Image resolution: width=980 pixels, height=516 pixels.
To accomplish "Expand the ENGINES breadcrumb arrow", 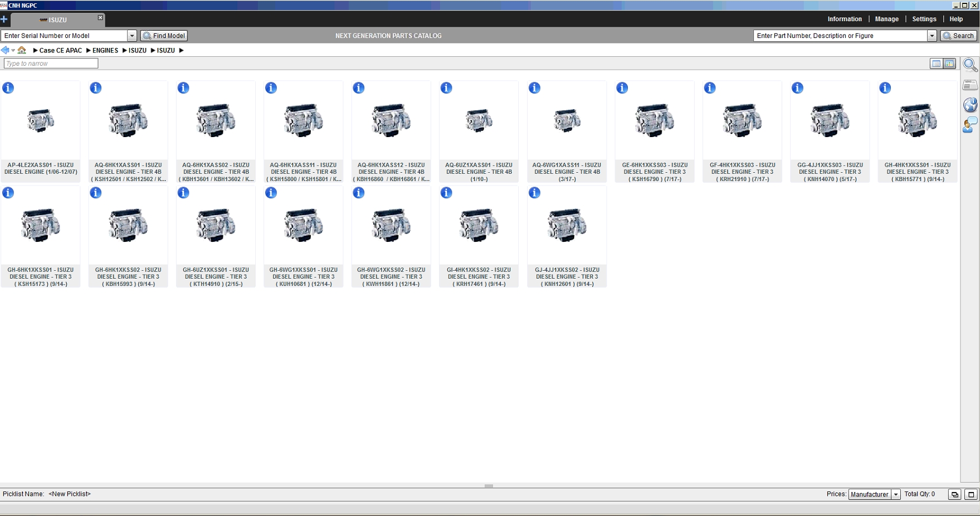I will pyautogui.click(x=88, y=51).
